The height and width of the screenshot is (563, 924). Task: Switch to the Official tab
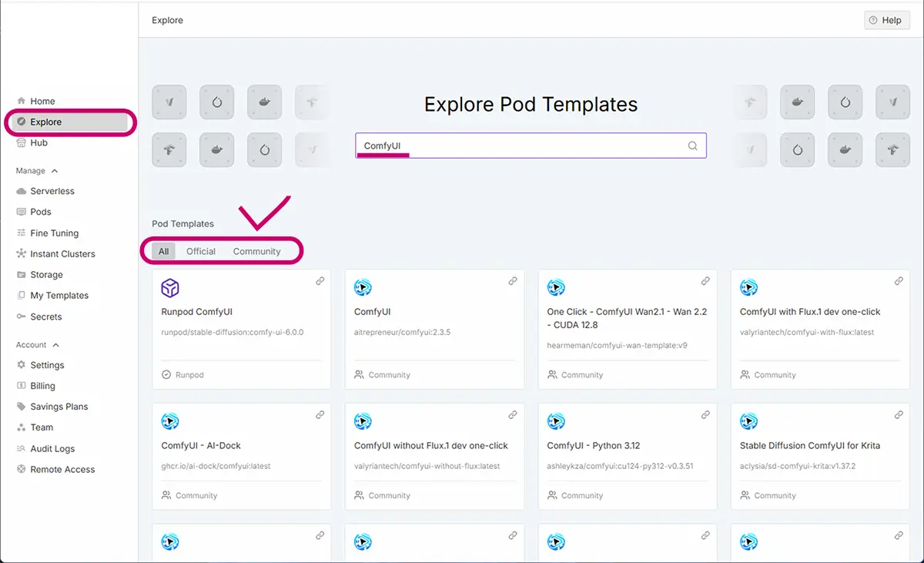pos(201,251)
